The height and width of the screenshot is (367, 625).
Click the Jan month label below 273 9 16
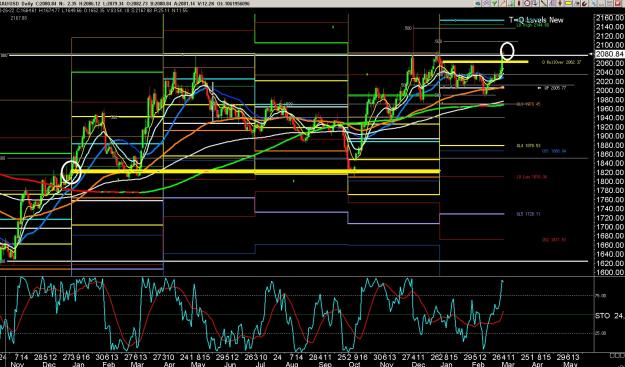78,364
